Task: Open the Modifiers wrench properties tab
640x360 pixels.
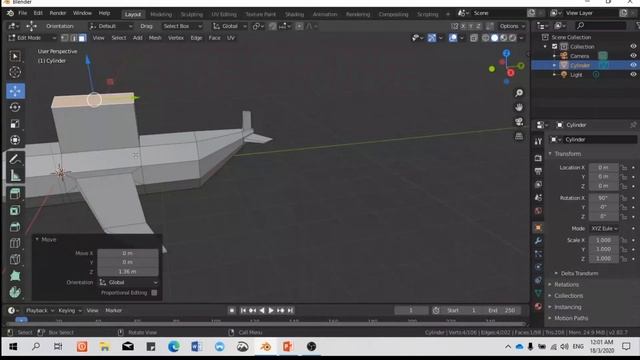Action: (x=538, y=241)
